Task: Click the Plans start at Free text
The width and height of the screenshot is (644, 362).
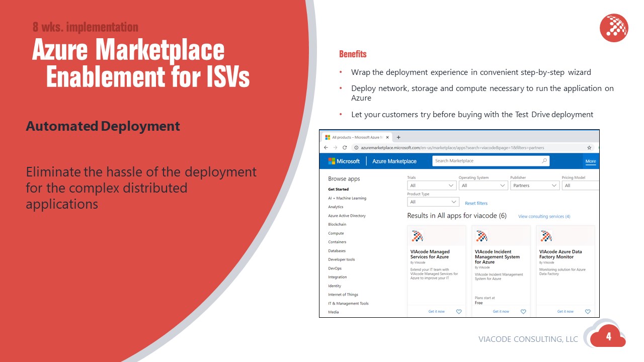Action: coord(485,301)
